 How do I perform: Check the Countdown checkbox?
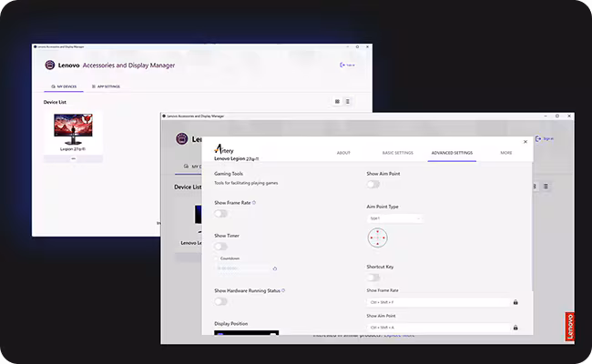click(217, 258)
